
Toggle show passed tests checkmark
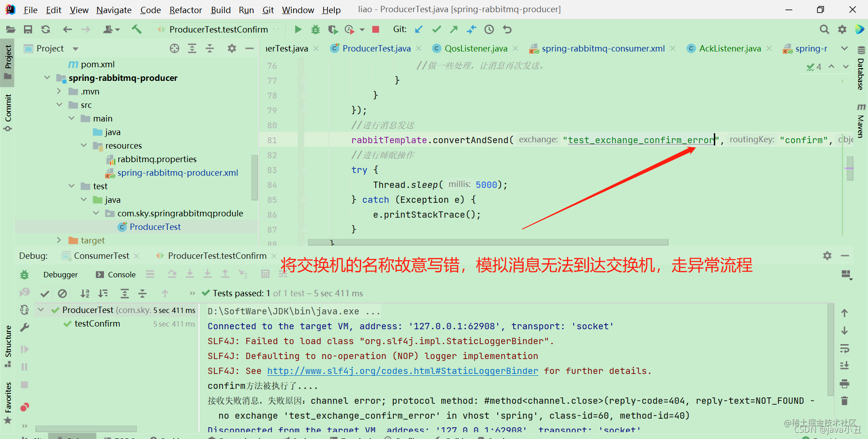(45, 294)
